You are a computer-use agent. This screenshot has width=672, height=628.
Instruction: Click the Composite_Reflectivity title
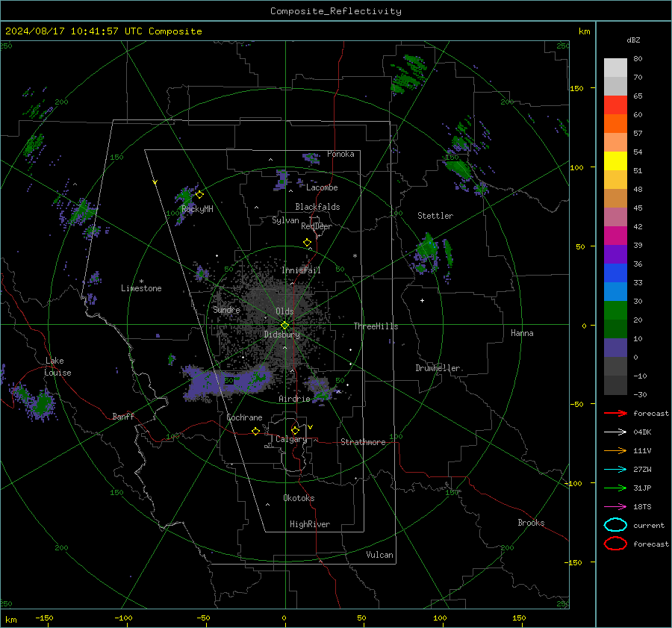click(336, 11)
